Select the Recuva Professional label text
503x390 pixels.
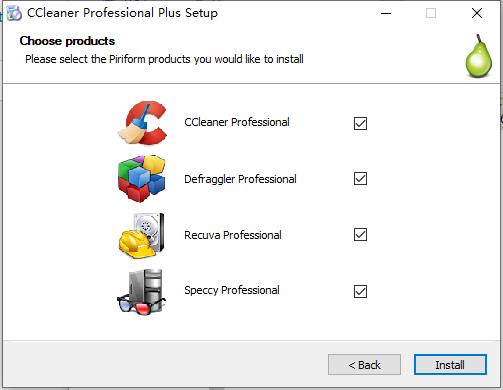(233, 235)
